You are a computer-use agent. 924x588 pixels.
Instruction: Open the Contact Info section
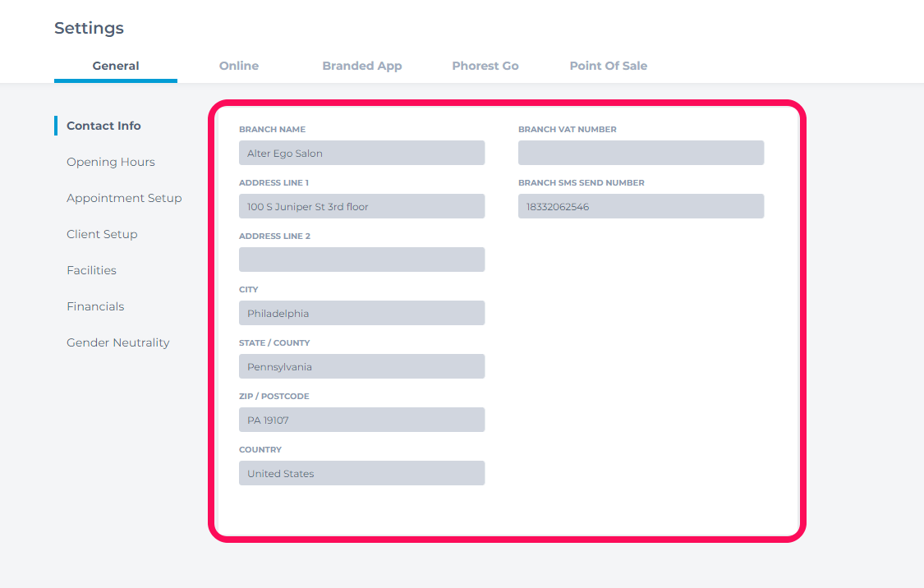coord(103,125)
